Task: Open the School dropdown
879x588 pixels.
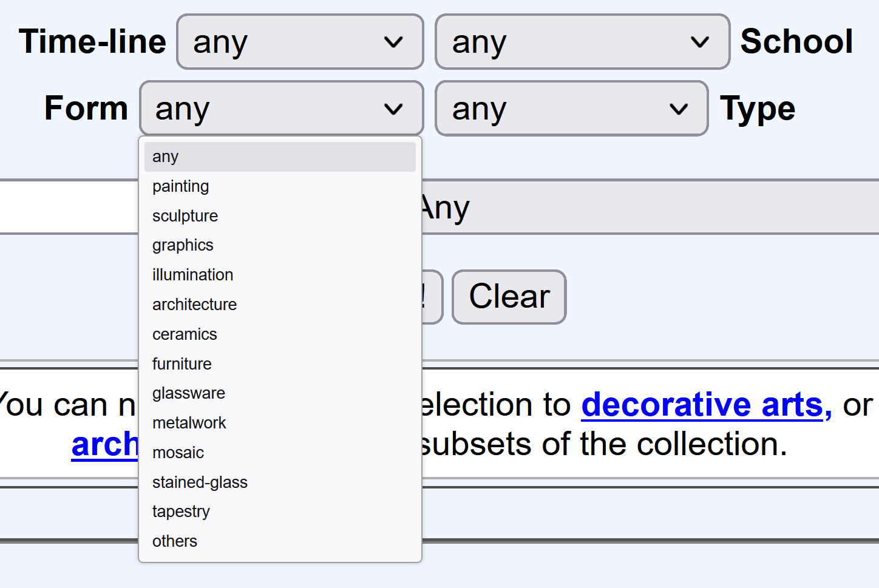Action: click(x=582, y=42)
